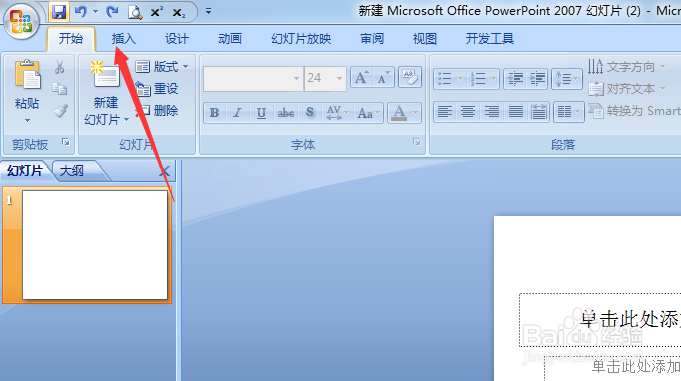Switch to the 开始 ribbon tab
Viewport: 681px width, 381px height.
[71, 39]
